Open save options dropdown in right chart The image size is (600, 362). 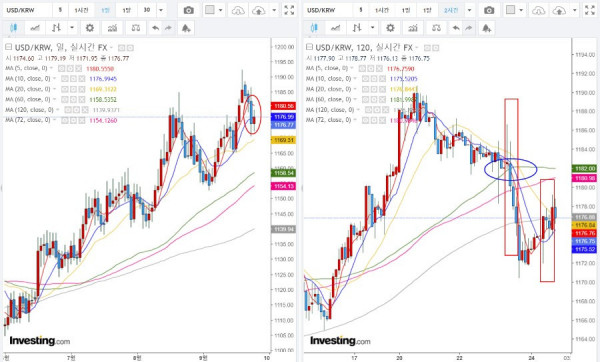574,10
